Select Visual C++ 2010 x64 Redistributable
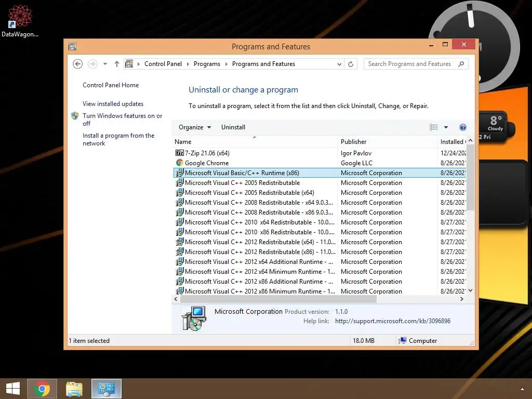The width and height of the screenshot is (532, 399). coord(320,222)
